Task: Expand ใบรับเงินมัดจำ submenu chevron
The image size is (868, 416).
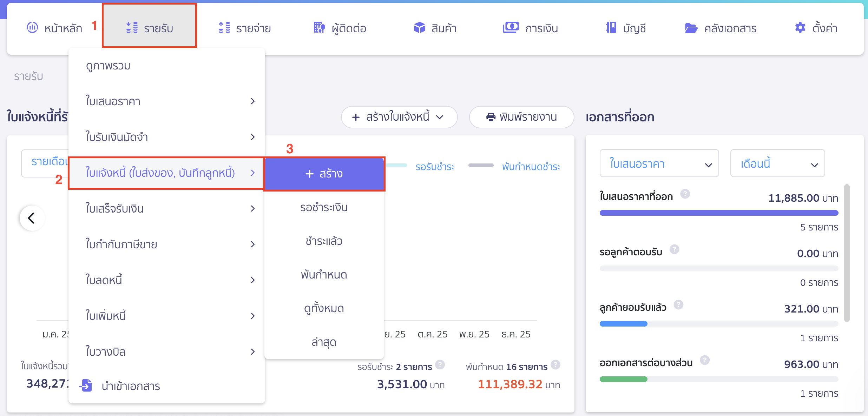Action: (x=252, y=137)
